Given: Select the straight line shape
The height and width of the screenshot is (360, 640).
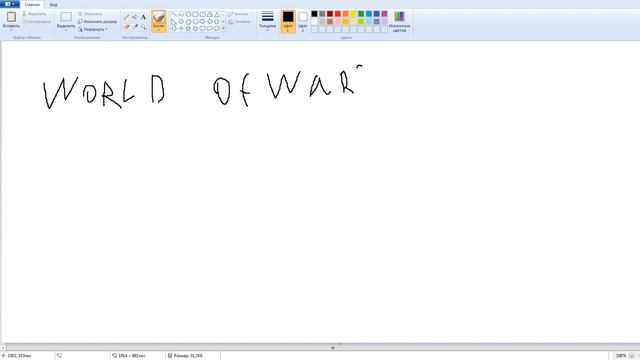Looking at the screenshot, I should click(x=174, y=14).
